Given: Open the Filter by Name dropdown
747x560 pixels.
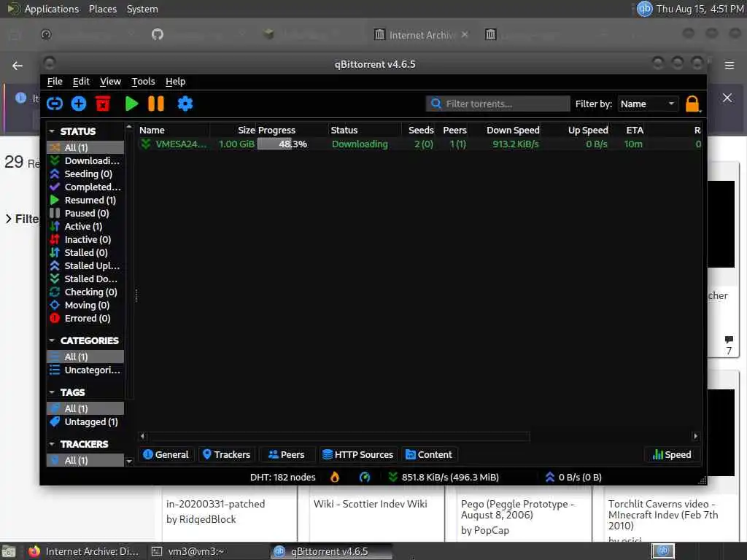Looking at the screenshot, I should 648,104.
